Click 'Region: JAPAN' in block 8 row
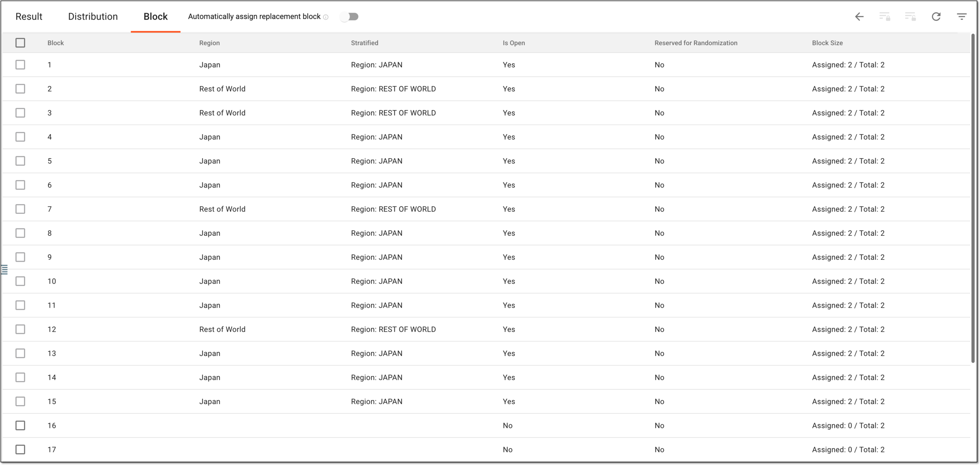This screenshot has width=980, height=465. (376, 233)
